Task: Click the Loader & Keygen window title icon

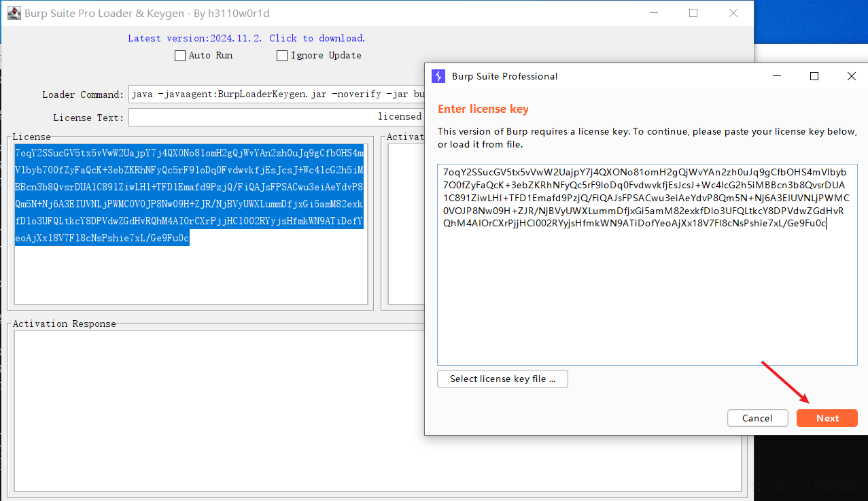Action: coord(14,13)
